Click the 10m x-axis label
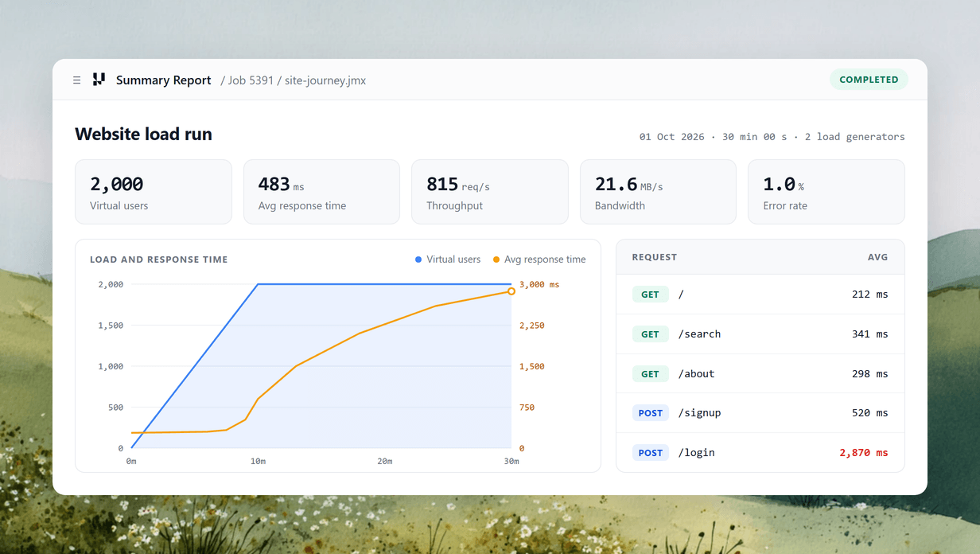Image resolution: width=980 pixels, height=554 pixels. pyautogui.click(x=258, y=462)
